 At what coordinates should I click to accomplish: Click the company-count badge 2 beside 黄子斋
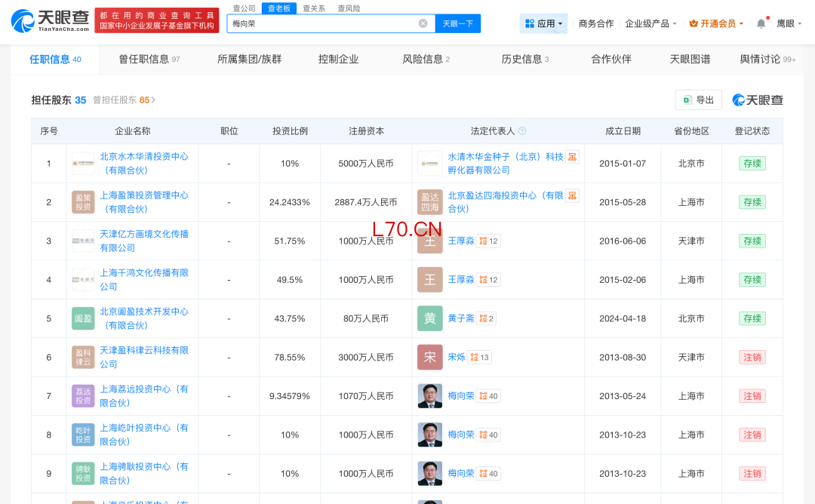coord(487,318)
